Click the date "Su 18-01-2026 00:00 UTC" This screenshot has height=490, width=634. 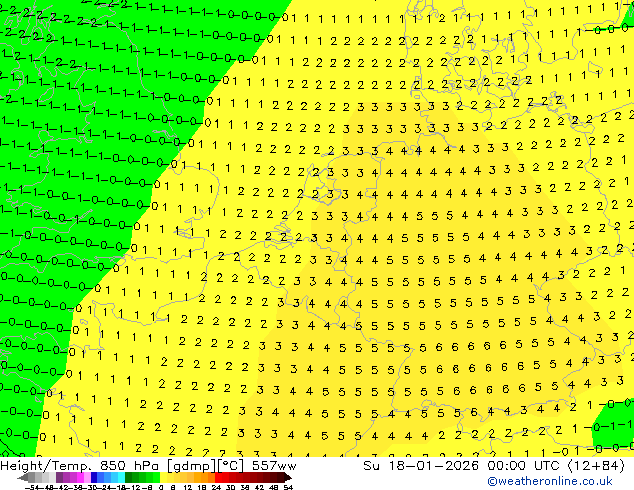[x=463, y=466]
